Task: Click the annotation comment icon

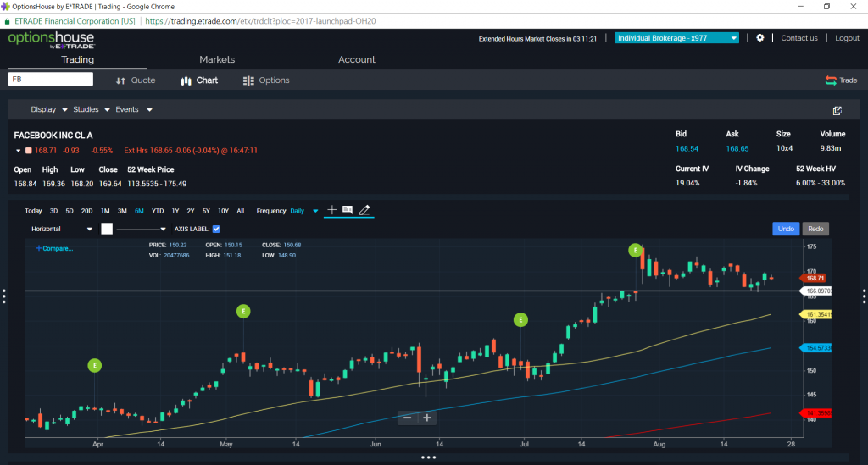Action: pyautogui.click(x=348, y=209)
